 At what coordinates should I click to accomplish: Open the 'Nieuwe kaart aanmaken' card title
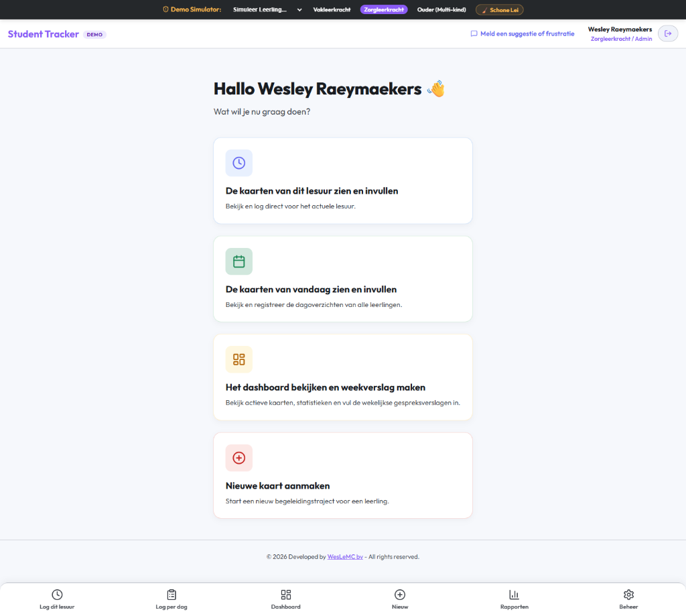[278, 486]
